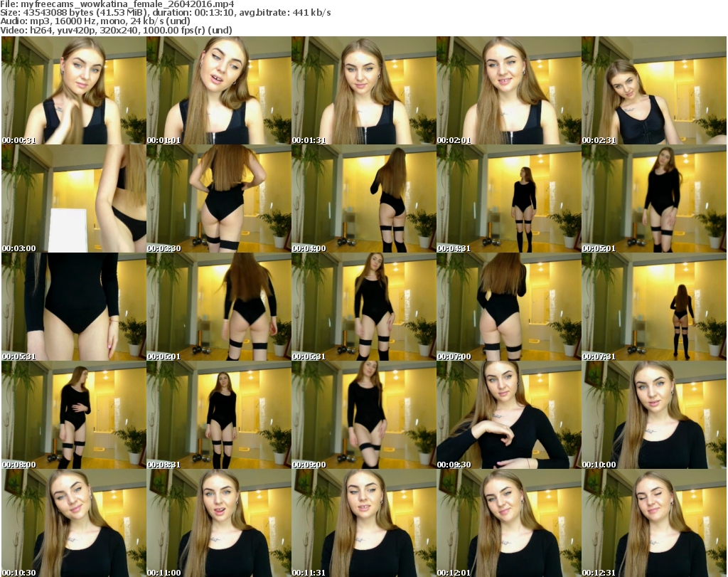Click the Size and duration info line
Screen dimensions: 728x577
coord(165,13)
